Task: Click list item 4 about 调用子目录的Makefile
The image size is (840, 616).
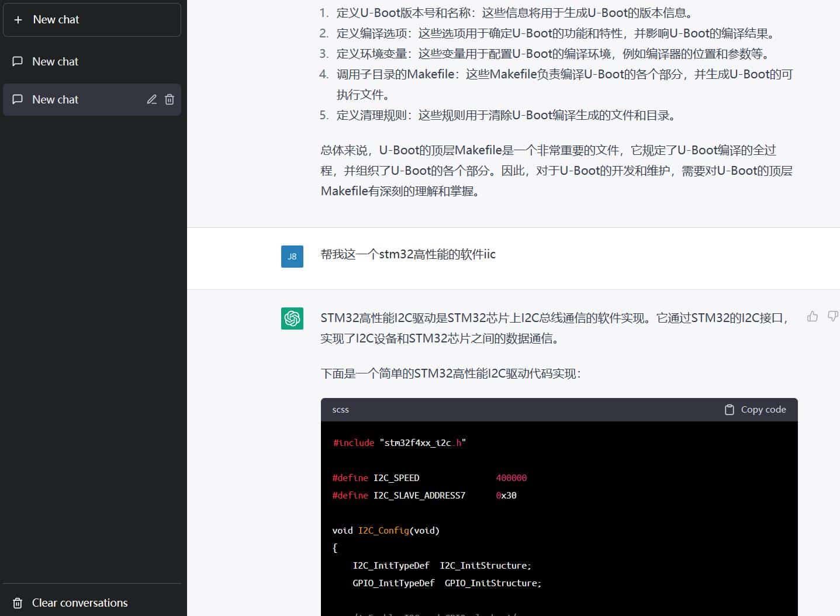Action: (556, 84)
